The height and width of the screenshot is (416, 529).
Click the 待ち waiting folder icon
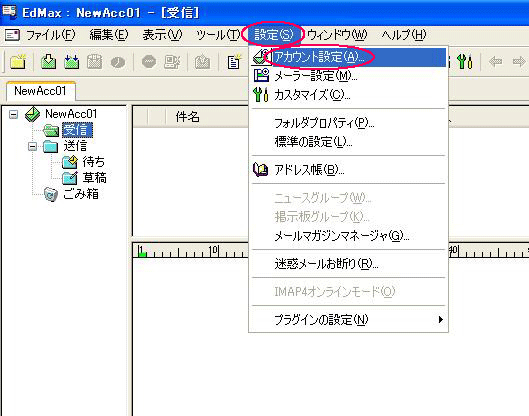[x=70, y=162]
